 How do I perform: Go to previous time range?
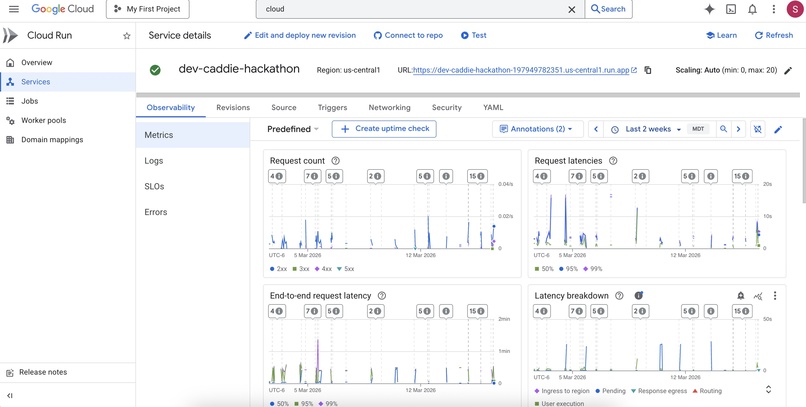tap(596, 130)
